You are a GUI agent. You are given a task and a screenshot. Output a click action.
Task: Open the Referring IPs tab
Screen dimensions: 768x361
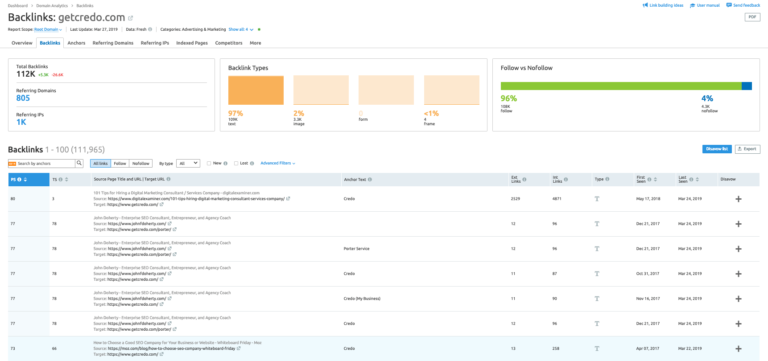click(x=155, y=43)
